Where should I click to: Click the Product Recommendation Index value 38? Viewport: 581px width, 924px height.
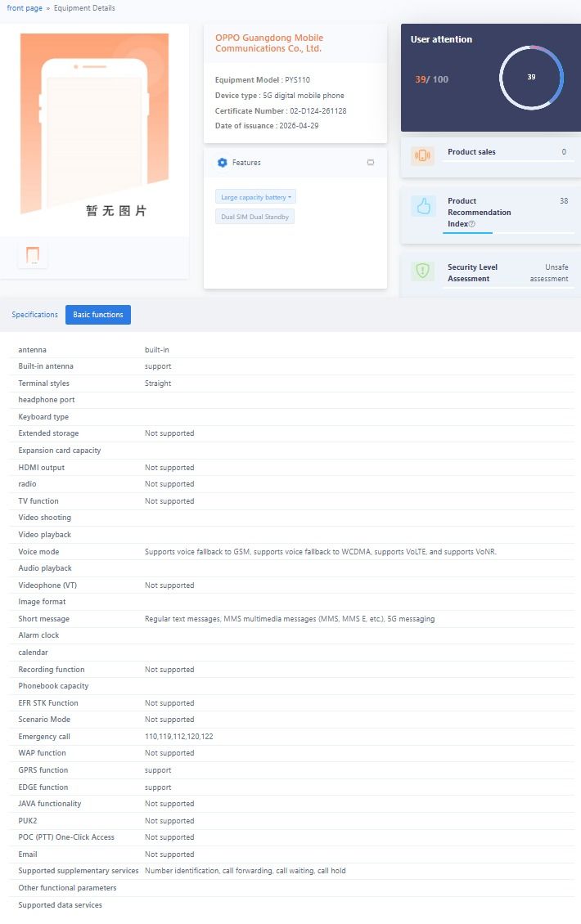(564, 201)
